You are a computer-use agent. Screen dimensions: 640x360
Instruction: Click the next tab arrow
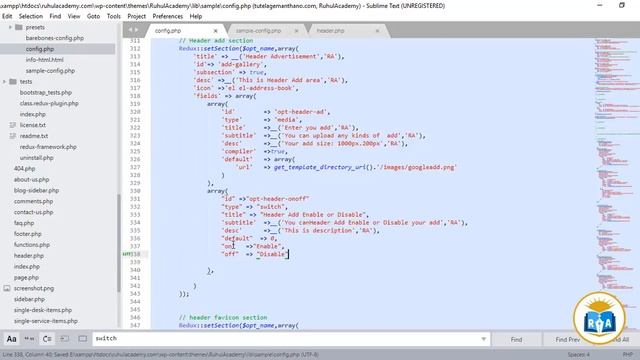tap(136, 30)
